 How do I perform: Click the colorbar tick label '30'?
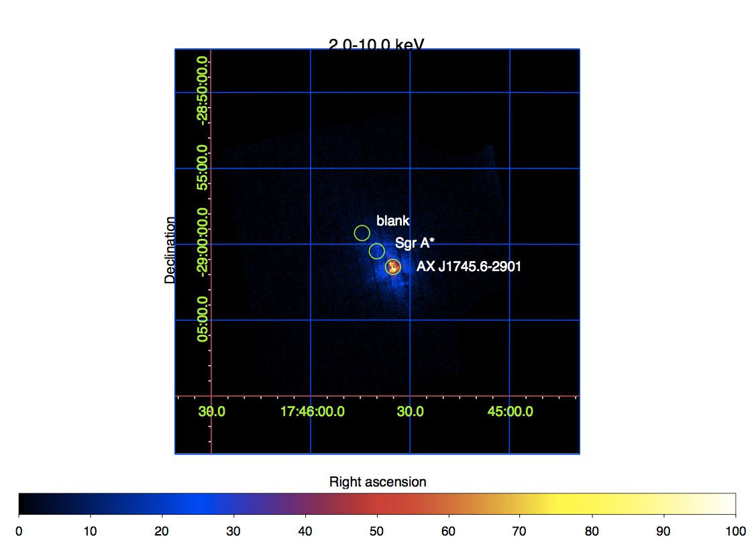click(233, 532)
